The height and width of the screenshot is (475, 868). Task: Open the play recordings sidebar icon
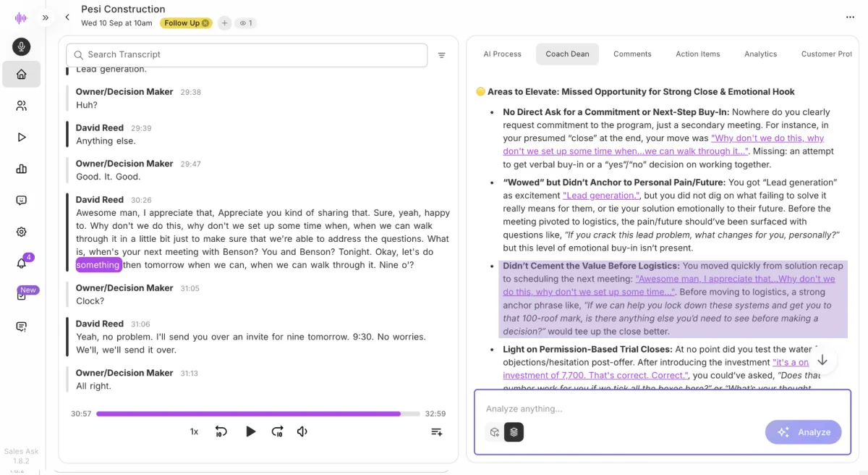21,137
